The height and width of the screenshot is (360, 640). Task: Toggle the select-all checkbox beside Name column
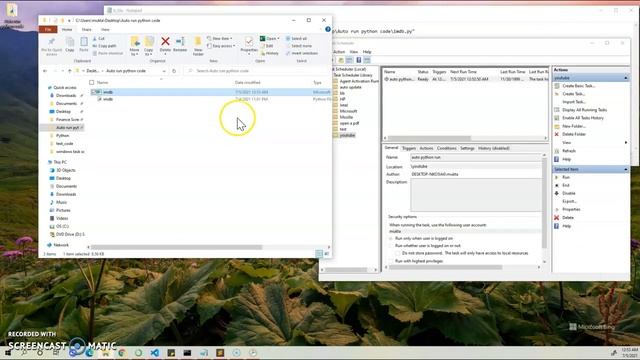(91, 82)
